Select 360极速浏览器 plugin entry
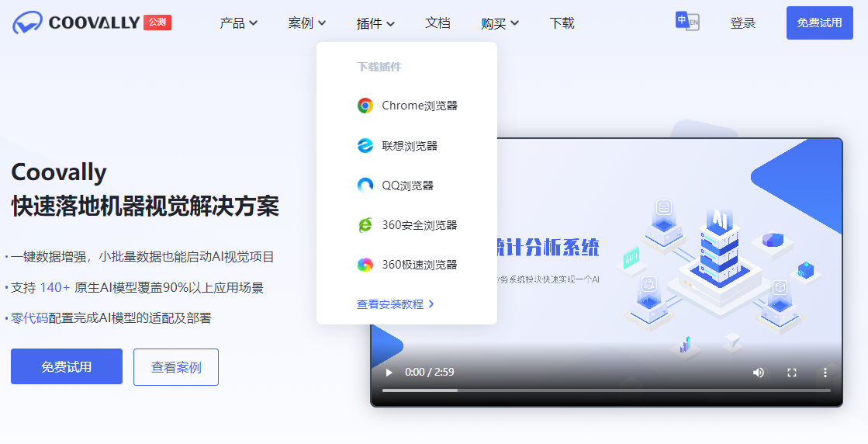Screen dimensions: 868x444 [407, 265]
